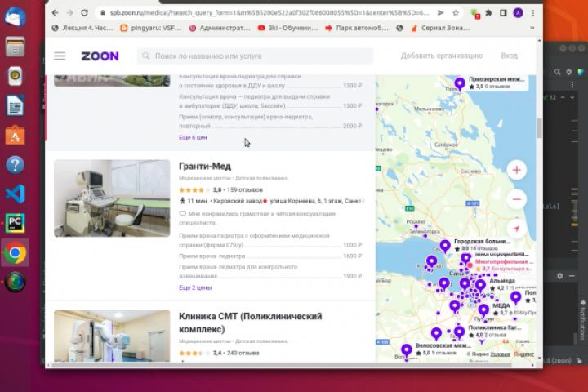Zoom in the map with the plus button
The height and width of the screenshot is (392, 588).
click(x=517, y=170)
